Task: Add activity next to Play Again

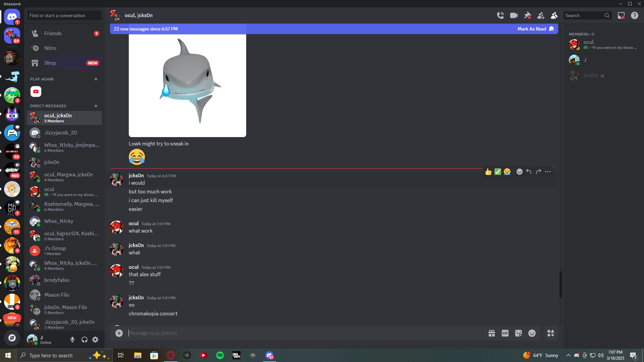Action: (96, 79)
